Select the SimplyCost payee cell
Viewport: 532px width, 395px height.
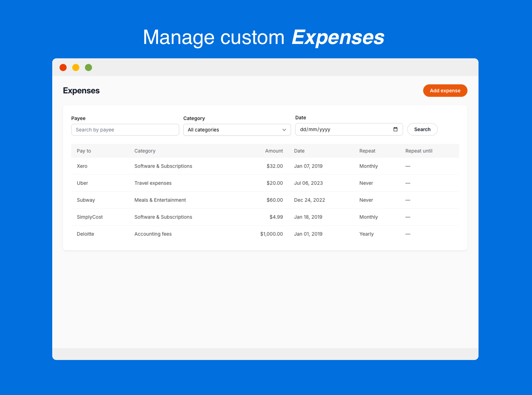click(89, 217)
